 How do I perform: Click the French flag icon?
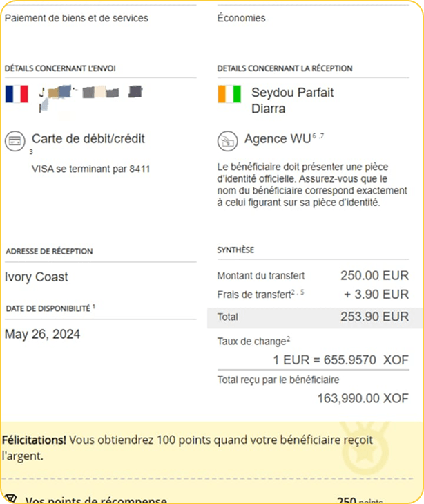click(17, 94)
